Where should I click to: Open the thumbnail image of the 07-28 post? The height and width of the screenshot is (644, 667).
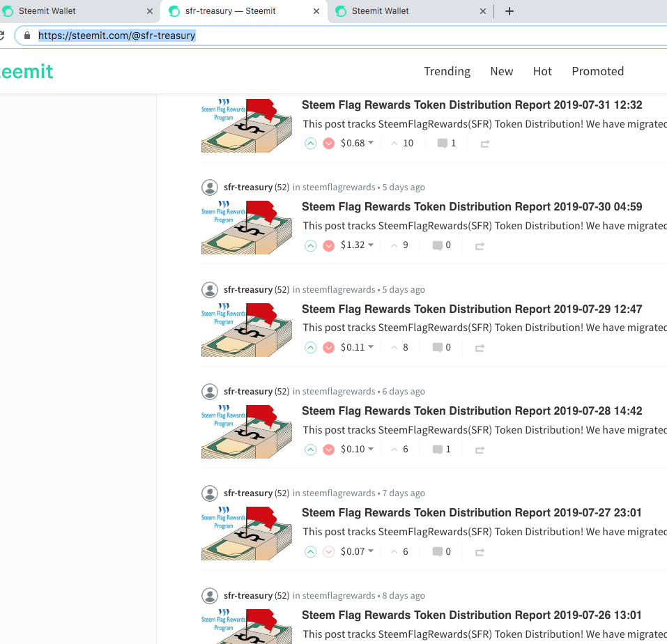(247, 431)
